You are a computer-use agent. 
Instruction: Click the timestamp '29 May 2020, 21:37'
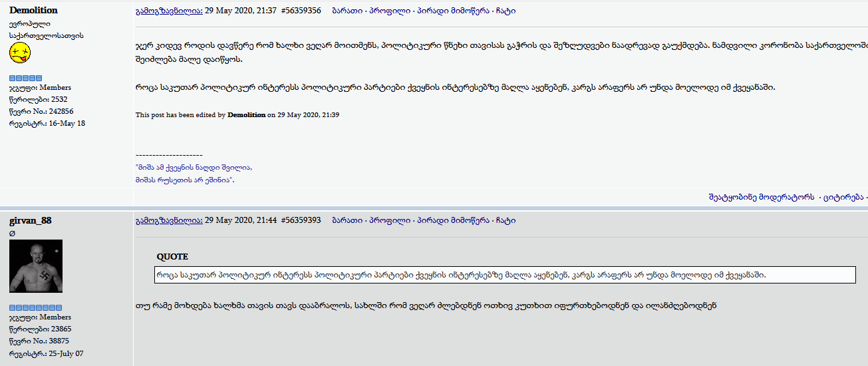(241, 11)
